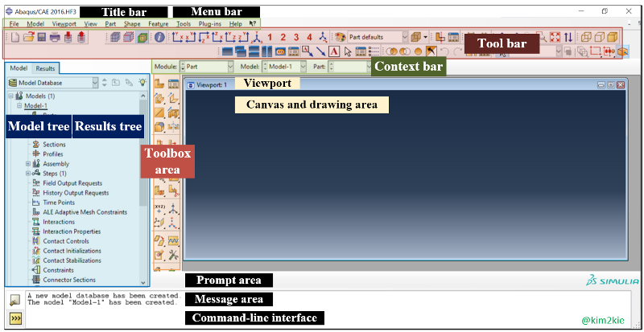Open the Model dropdown showing Model-1
The width and height of the screenshot is (644, 332).
pos(284,66)
